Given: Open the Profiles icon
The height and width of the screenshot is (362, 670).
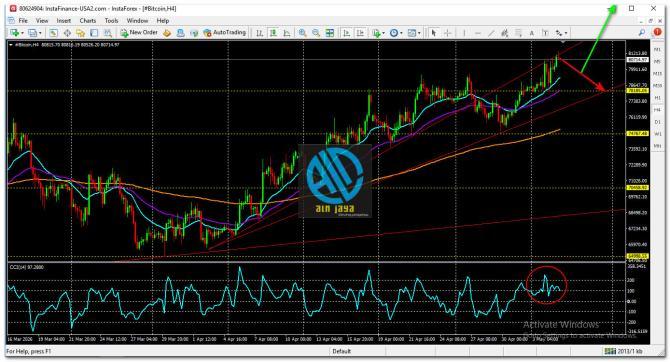Looking at the screenshot, I should (x=32, y=33).
